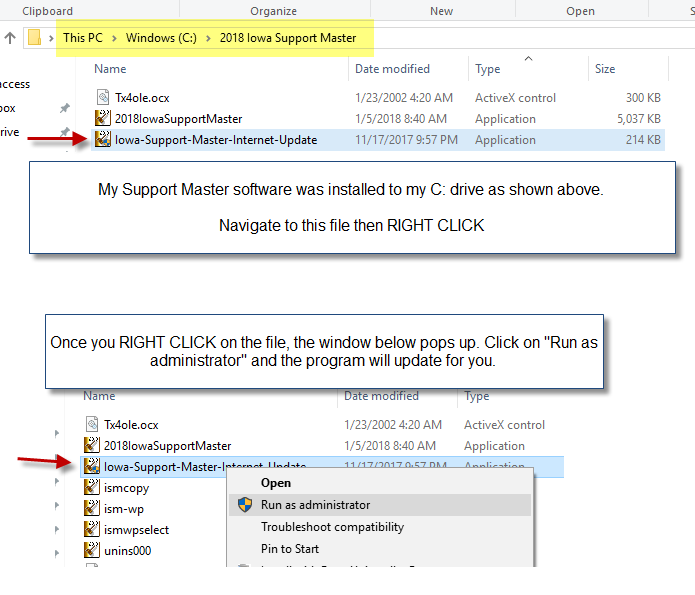This screenshot has width=695, height=595.
Task: Click the ismcopy application icon
Action: (92, 487)
